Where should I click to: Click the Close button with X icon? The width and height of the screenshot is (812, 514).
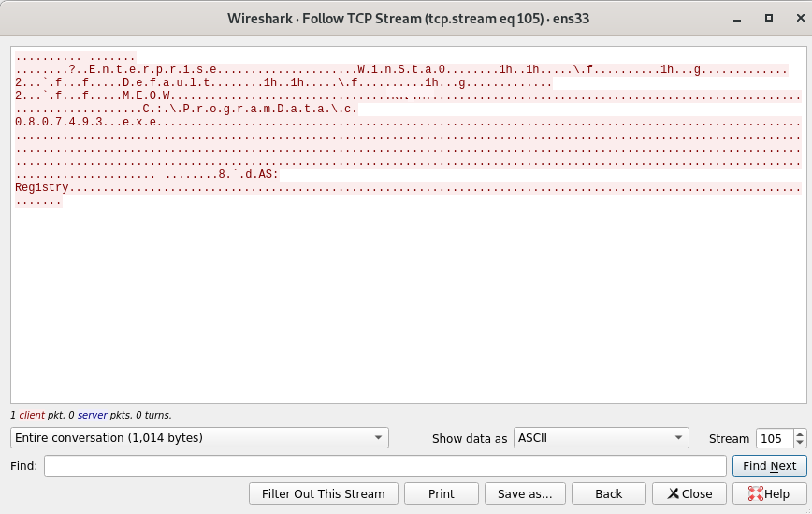(x=689, y=493)
